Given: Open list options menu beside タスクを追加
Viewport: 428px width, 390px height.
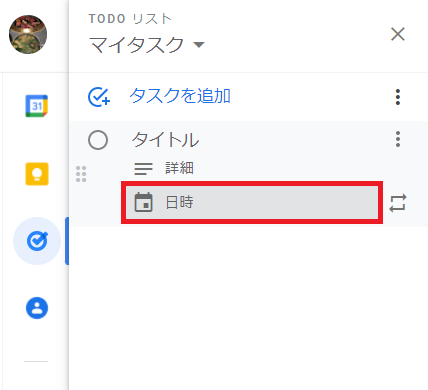Looking at the screenshot, I should point(398,97).
